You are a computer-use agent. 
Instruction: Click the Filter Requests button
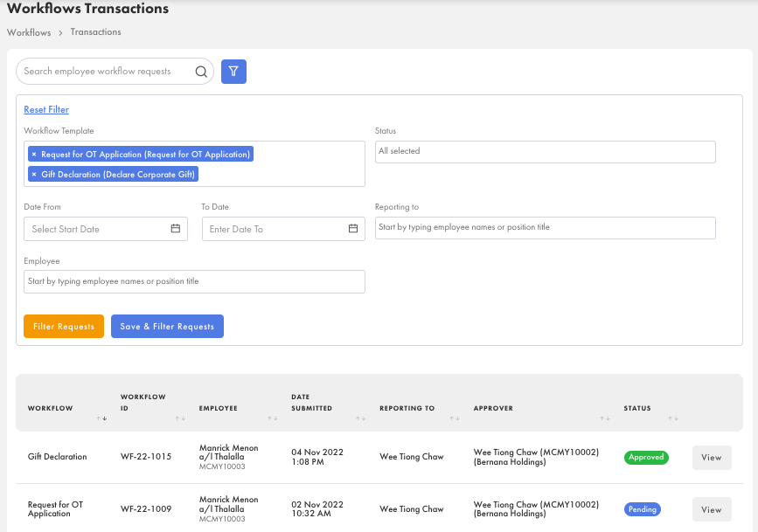pyautogui.click(x=63, y=327)
